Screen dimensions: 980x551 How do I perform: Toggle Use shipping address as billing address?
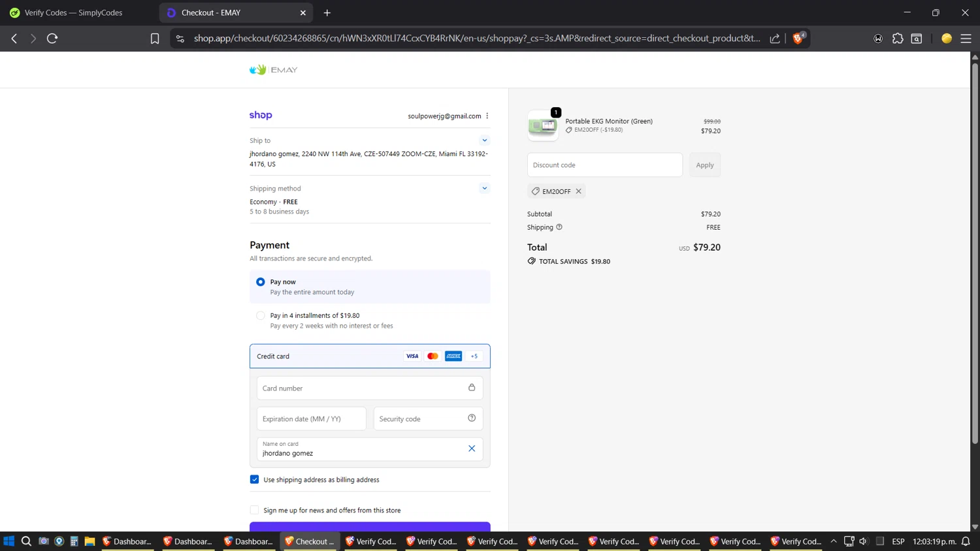tap(255, 480)
